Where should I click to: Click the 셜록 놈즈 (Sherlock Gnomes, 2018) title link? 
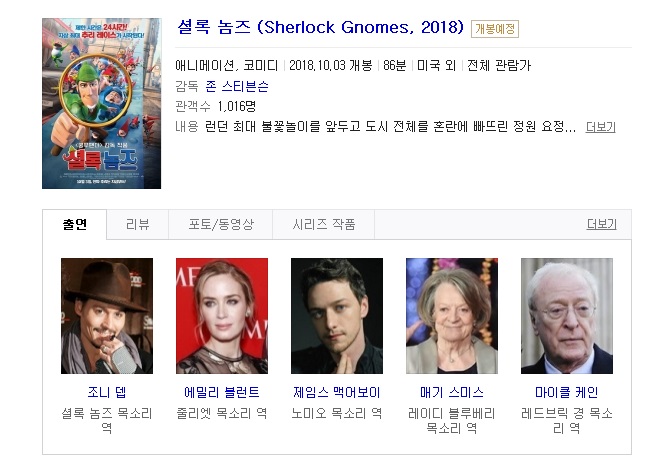pyautogui.click(x=321, y=27)
